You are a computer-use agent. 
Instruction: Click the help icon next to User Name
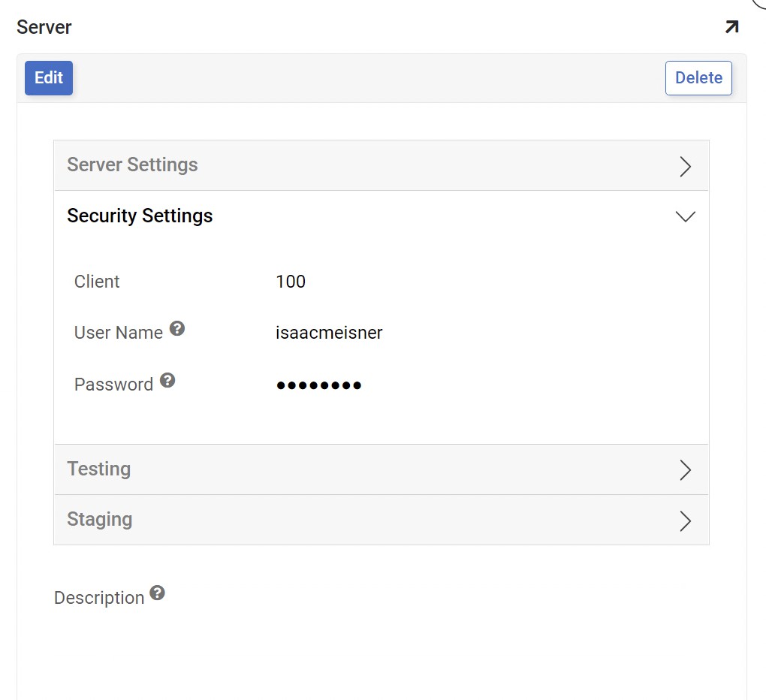click(177, 327)
